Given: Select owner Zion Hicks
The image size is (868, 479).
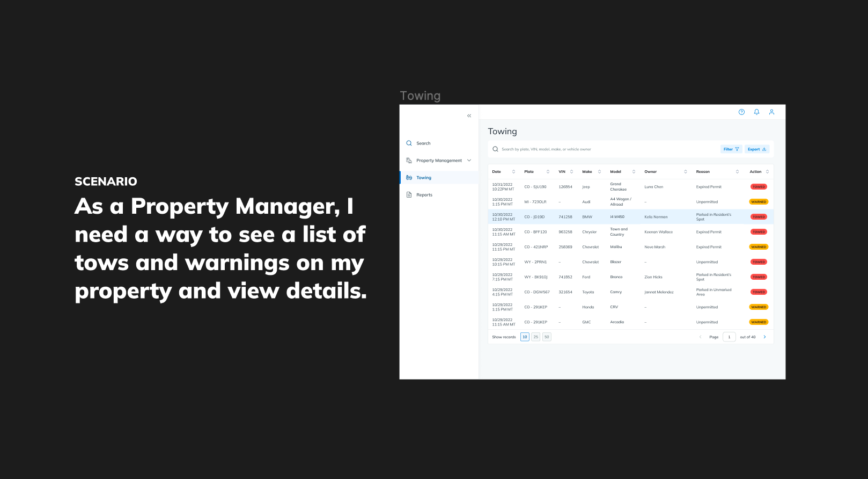Looking at the screenshot, I should pyautogui.click(x=653, y=277).
